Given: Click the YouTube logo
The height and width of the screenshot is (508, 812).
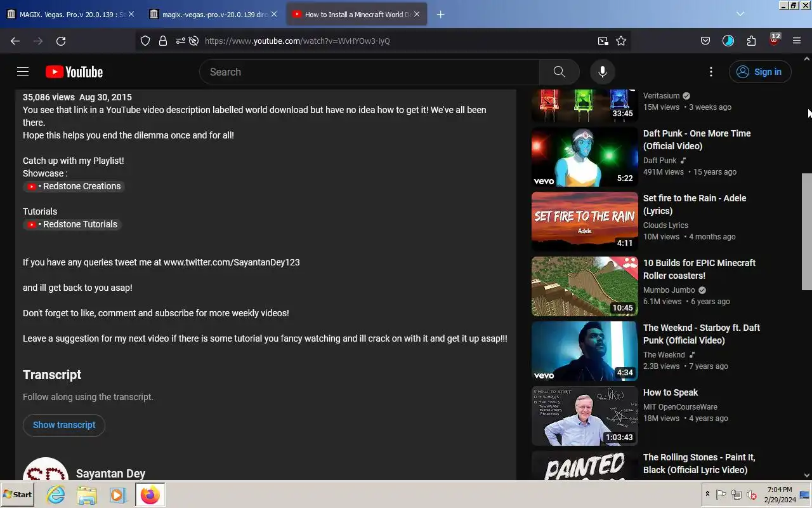Looking at the screenshot, I should (x=74, y=72).
